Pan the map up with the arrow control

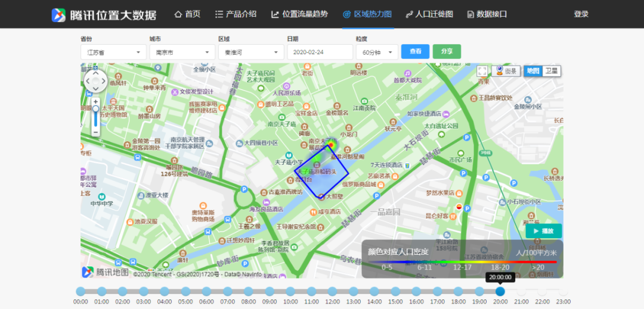point(95,73)
